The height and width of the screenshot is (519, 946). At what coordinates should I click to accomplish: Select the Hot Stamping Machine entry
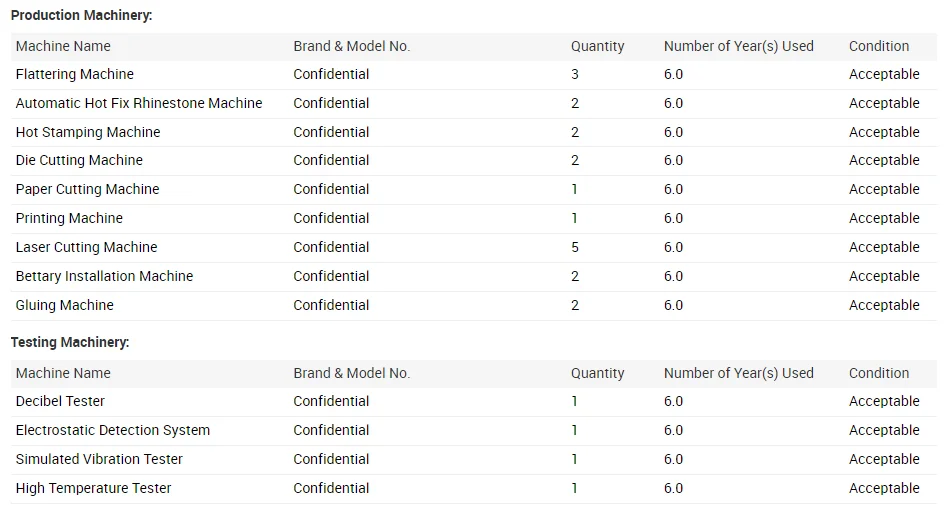88,132
